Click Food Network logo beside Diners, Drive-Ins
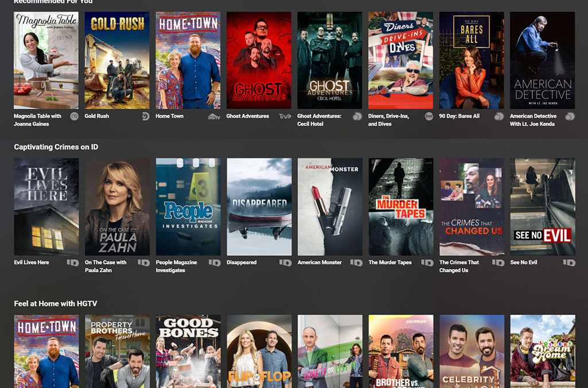The width and height of the screenshot is (588, 388). (x=429, y=116)
